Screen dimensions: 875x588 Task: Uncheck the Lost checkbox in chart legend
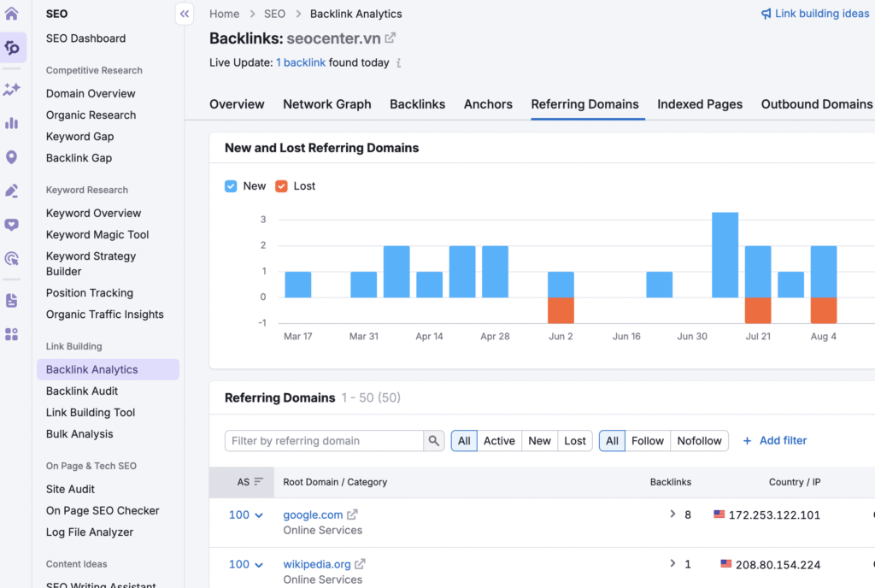(x=281, y=186)
